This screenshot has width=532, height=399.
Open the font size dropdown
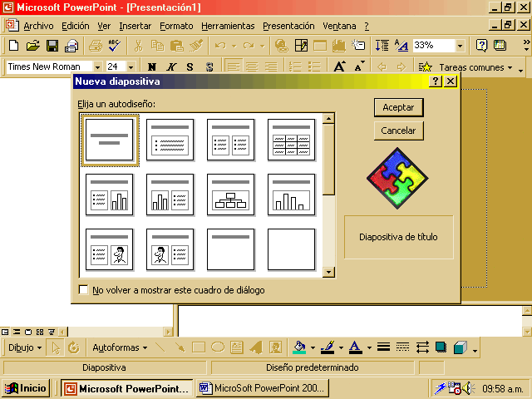tap(131, 66)
